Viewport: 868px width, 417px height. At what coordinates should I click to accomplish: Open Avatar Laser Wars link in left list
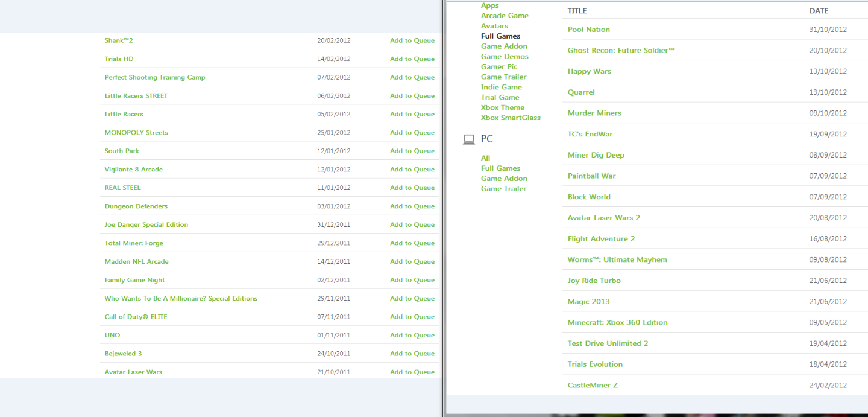pyautogui.click(x=133, y=372)
